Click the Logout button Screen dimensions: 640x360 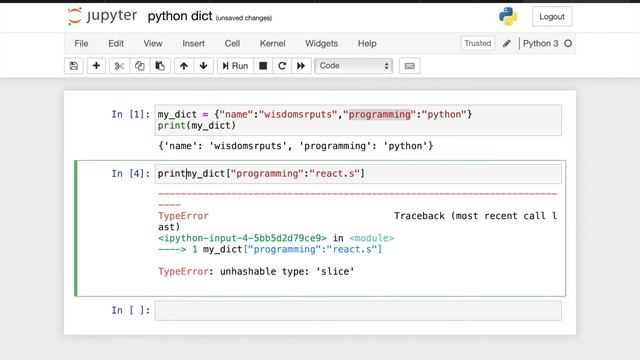click(x=552, y=17)
